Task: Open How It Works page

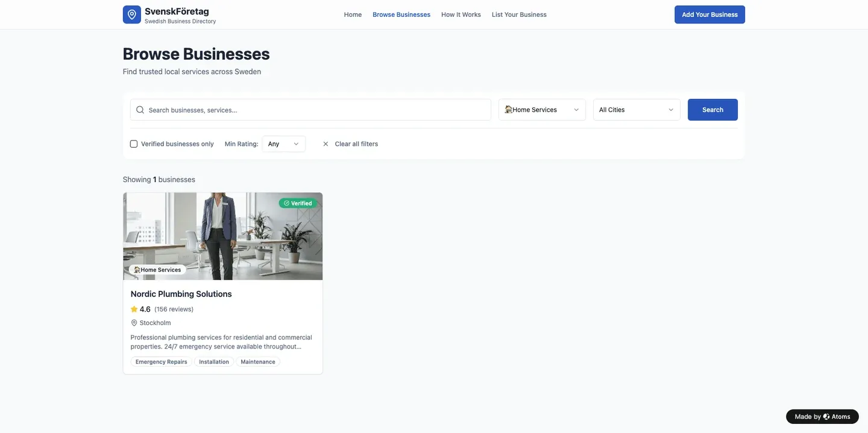Action: 461,14
